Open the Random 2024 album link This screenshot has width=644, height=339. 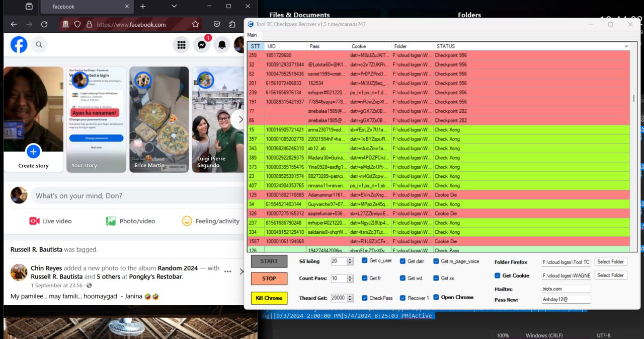[178, 268]
